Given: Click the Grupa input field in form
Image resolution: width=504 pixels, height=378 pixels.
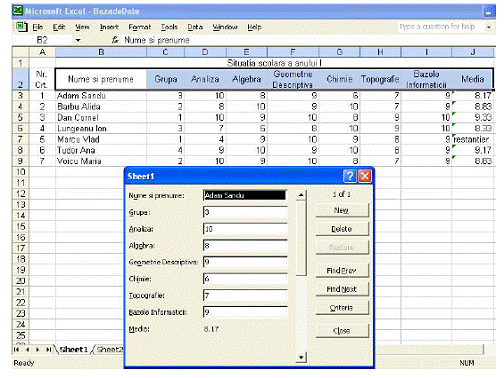Looking at the screenshot, I should click(x=245, y=212).
